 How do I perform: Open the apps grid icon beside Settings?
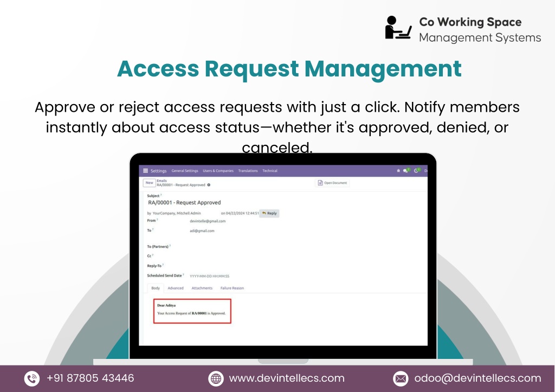coord(145,171)
